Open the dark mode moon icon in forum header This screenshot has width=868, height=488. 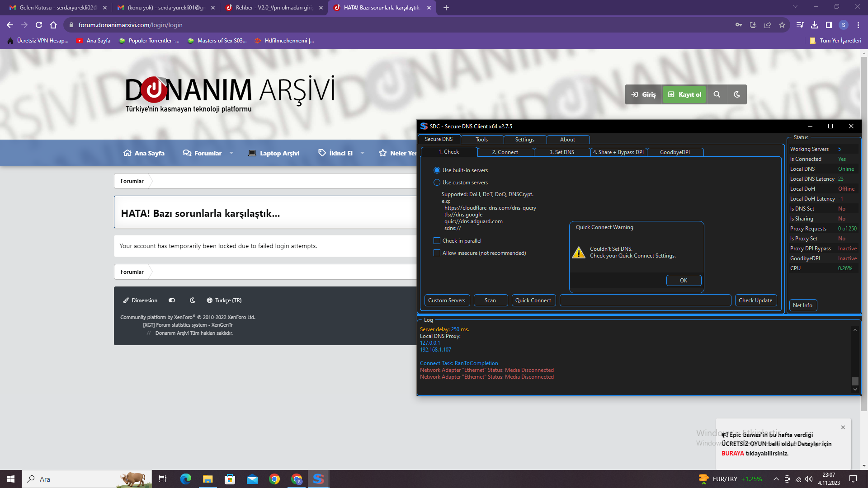click(737, 94)
